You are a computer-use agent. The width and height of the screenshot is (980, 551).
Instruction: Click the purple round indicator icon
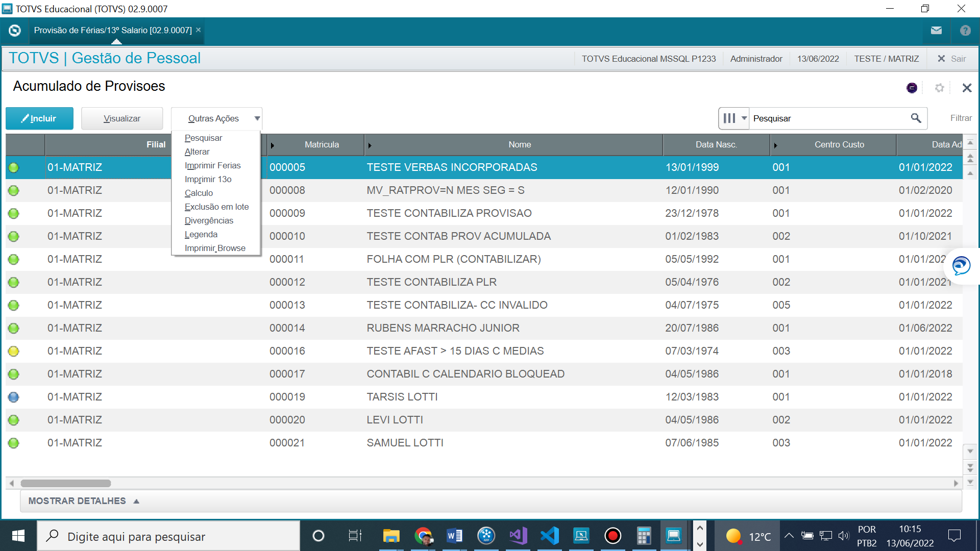[x=912, y=88]
